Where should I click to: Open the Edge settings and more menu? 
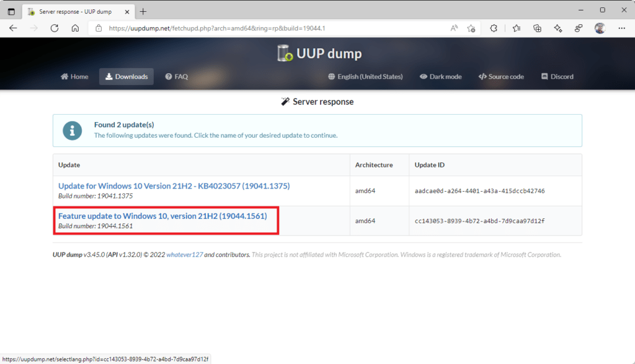[621, 28]
